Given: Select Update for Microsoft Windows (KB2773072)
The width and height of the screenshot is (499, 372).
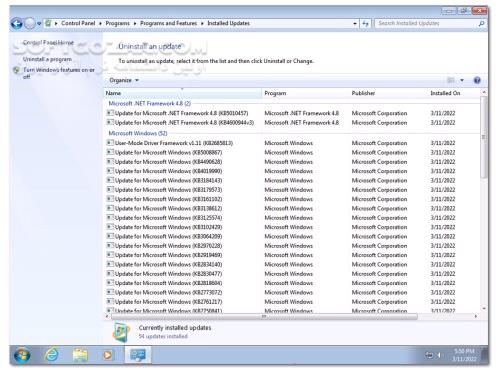Looking at the screenshot, I should click(x=293, y=292).
